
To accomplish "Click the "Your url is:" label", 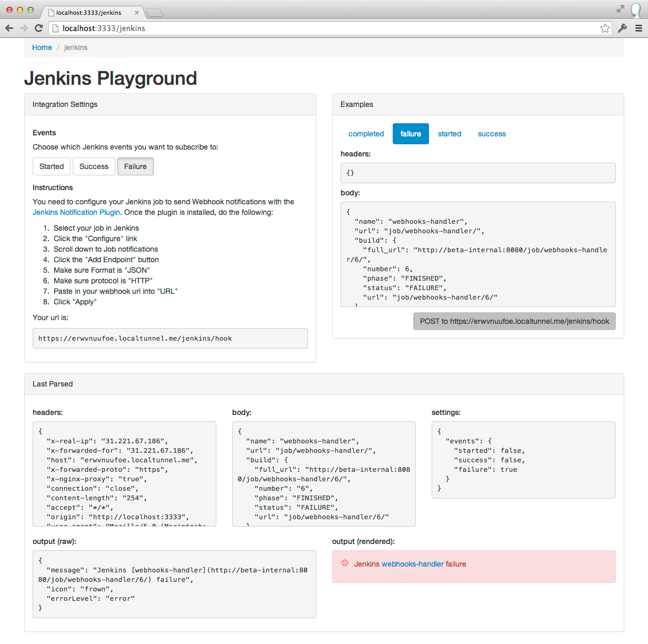I will point(51,318).
